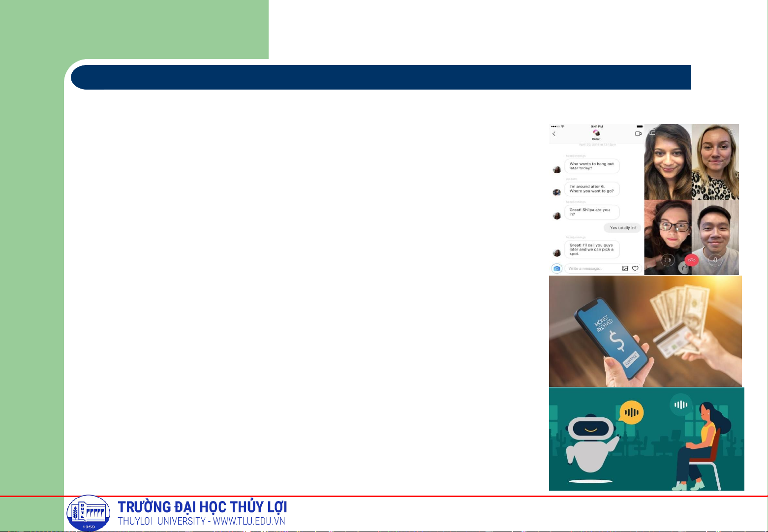Click the green voice bubble near woman
This screenshot has height=532, width=768.
click(x=681, y=405)
